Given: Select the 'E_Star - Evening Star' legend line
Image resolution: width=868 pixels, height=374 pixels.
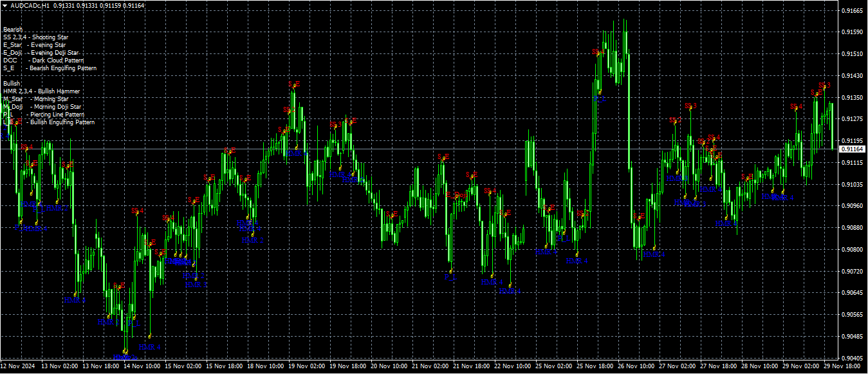Looking at the screenshot, I should [34, 45].
